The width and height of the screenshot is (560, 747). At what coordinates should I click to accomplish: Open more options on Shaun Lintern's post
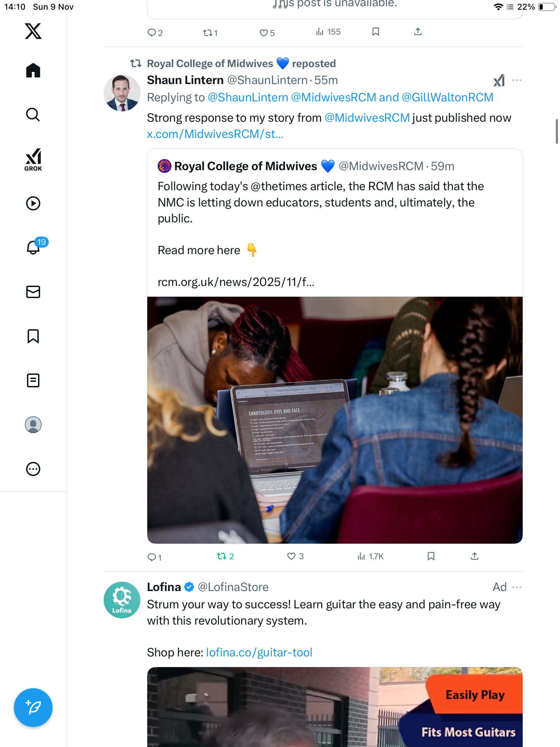point(516,80)
